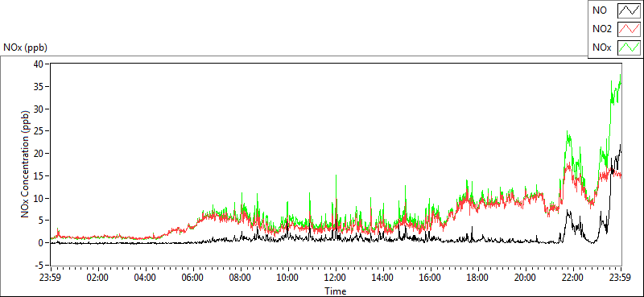Viewport: 644px width, 297px height.
Task: Click the 'NOx (ppb)' chart title
Action: click(26, 47)
